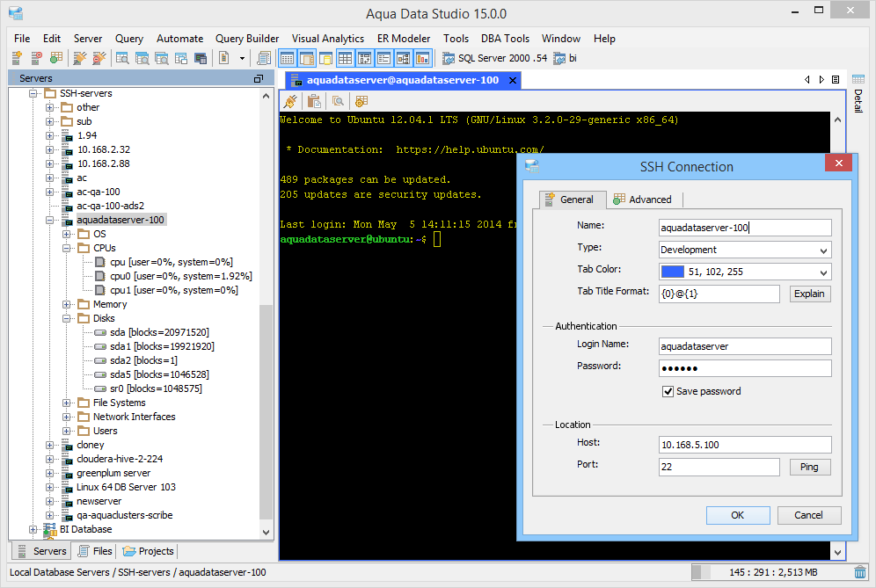Click the paste clipboard icon in terminal toolbar
This screenshot has width=876, height=588.
314,101
